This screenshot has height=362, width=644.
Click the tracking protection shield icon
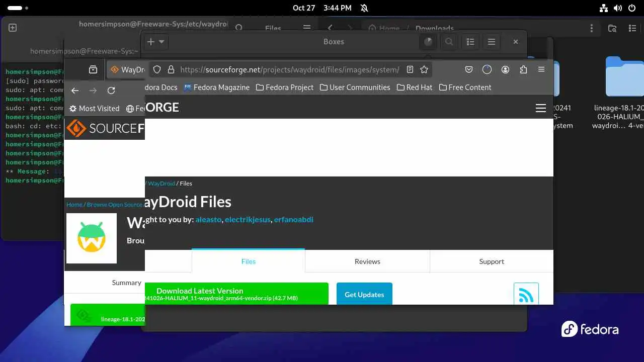pos(157,70)
